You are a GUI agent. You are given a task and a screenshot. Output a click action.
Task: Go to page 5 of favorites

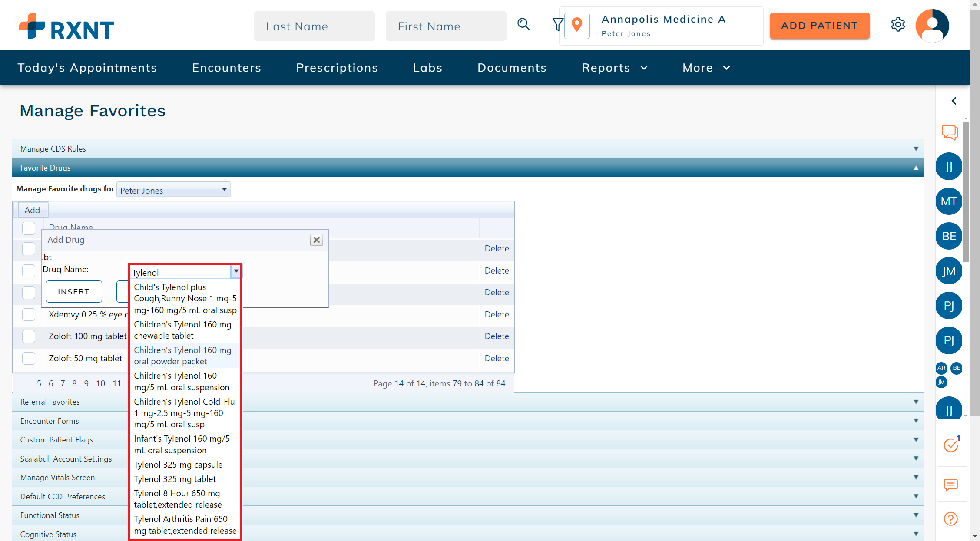39,383
